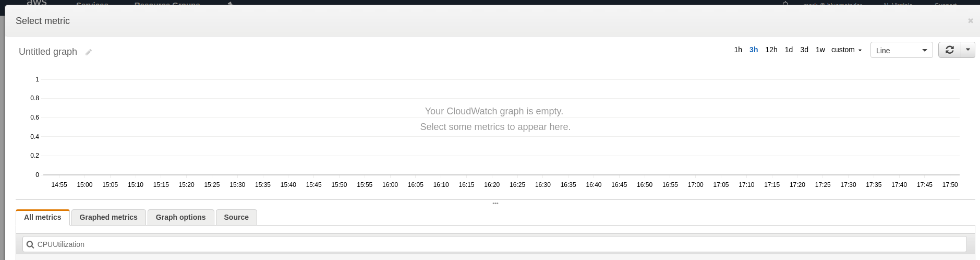The image size is (980, 260).
Task: Refresh the graph with the refresh icon
Action: [949, 50]
